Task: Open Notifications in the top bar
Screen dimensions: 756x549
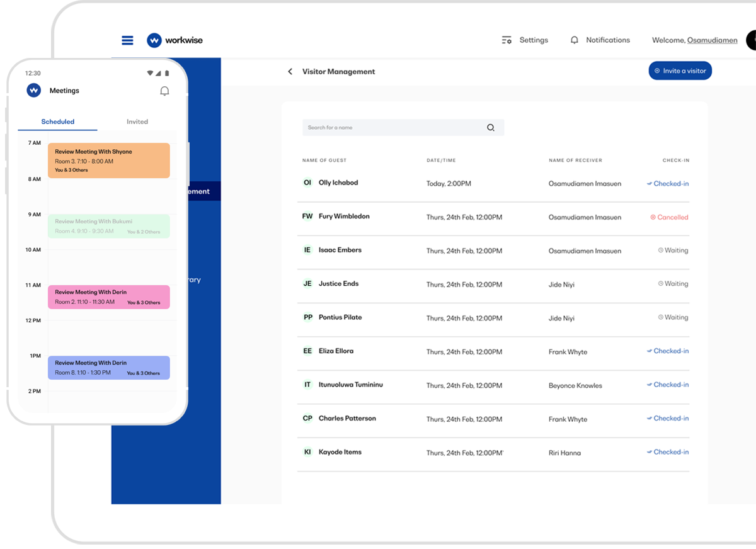Action: (x=600, y=40)
